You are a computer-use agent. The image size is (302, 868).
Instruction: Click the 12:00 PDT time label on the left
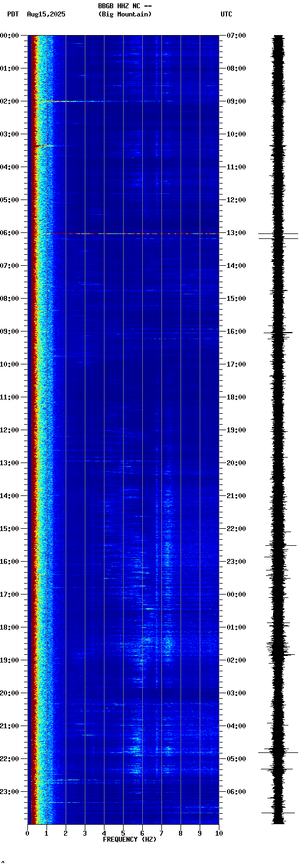point(9,430)
